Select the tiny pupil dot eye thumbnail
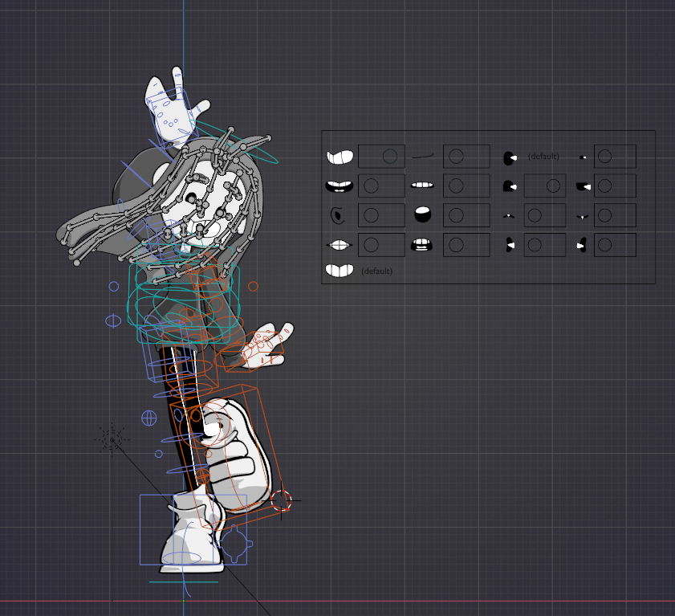 [583, 157]
